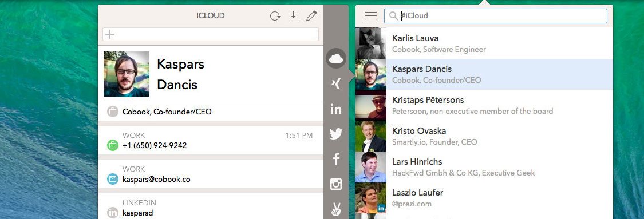Click 'Cobook, Software Engineer' subtitle
This screenshot has width=644, height=219.
[439, 49]
